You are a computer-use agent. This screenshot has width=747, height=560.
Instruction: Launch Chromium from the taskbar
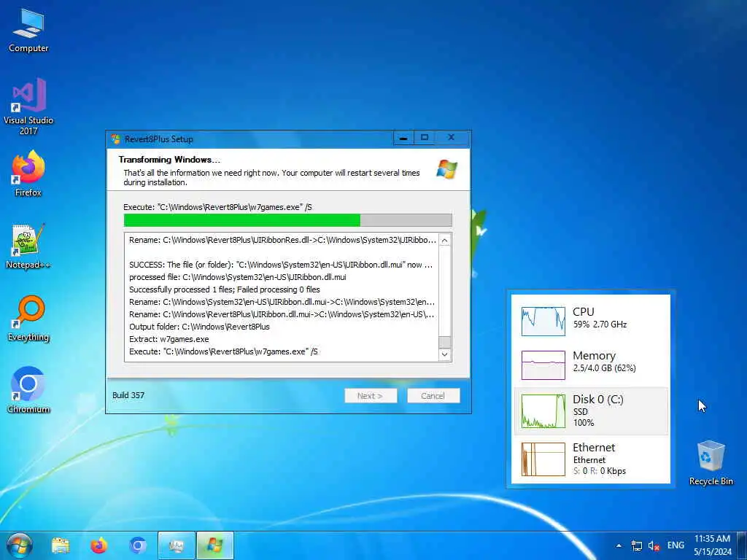pos(138,545)
